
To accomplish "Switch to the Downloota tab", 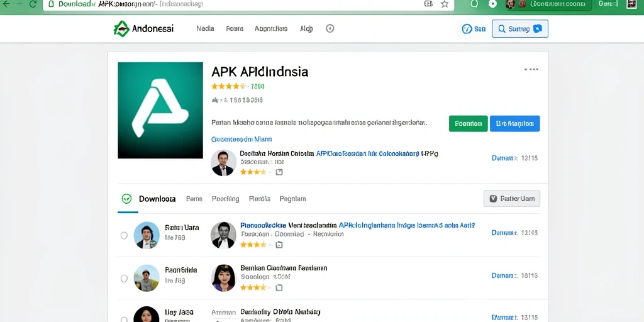I will 157,199.
